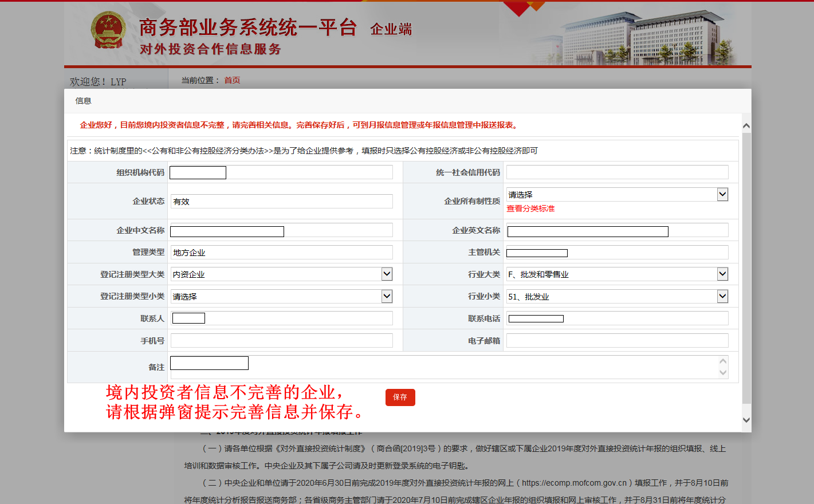Click the 首页 breadcrumb link

coord(232,80)
